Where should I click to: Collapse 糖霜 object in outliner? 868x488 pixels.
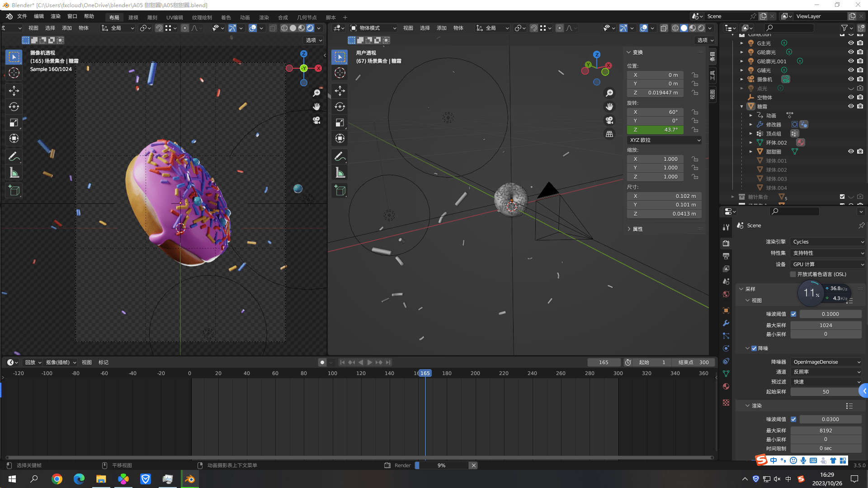[x=741, y=107]
